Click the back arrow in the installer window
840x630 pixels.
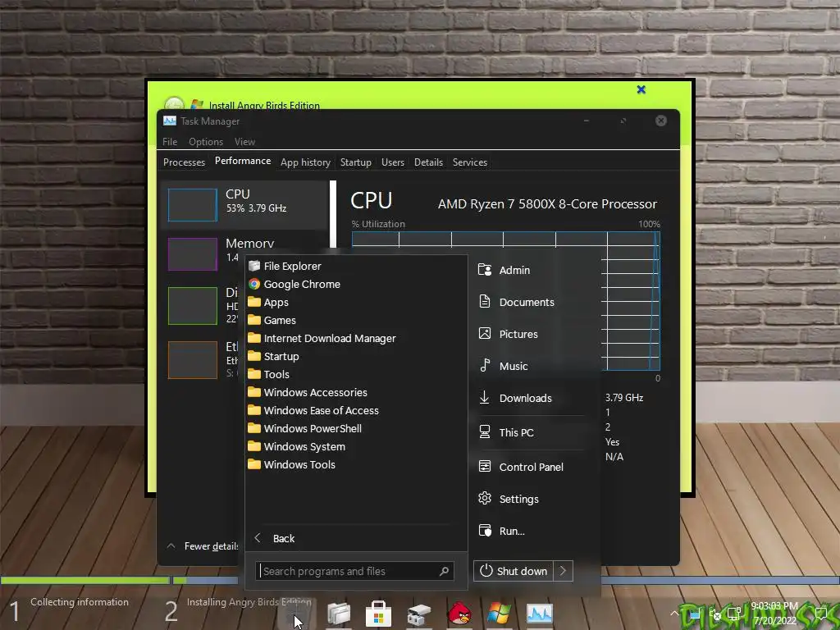point(174,104)
